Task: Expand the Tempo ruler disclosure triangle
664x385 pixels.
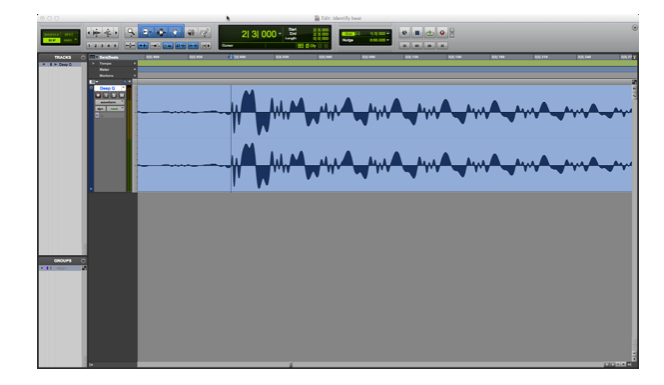Action: click(93, 64)
